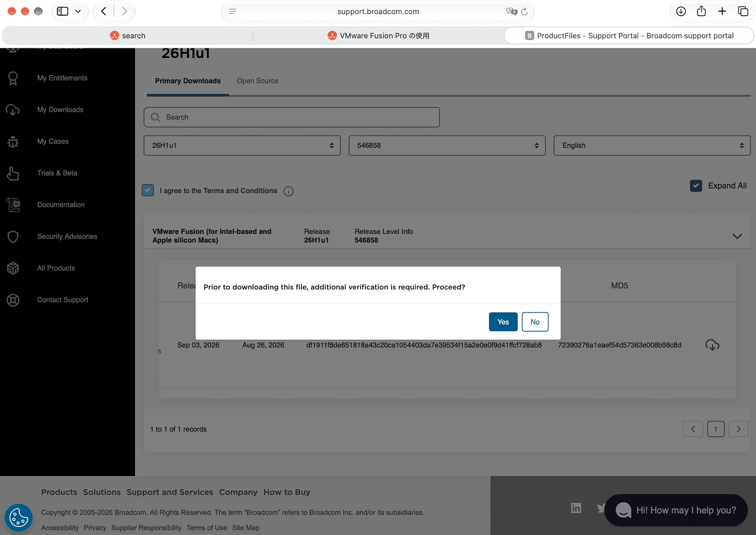Click the download cloud icon in file row

point(712,345)
